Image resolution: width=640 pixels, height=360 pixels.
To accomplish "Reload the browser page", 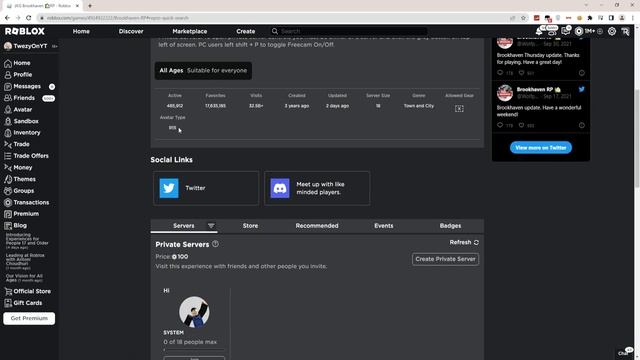I will 29,18.
